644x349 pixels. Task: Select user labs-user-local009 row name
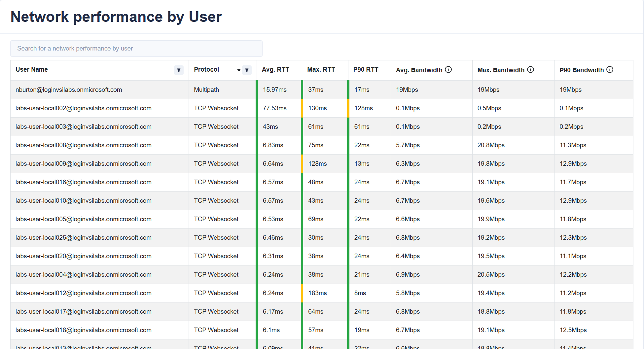84,164
